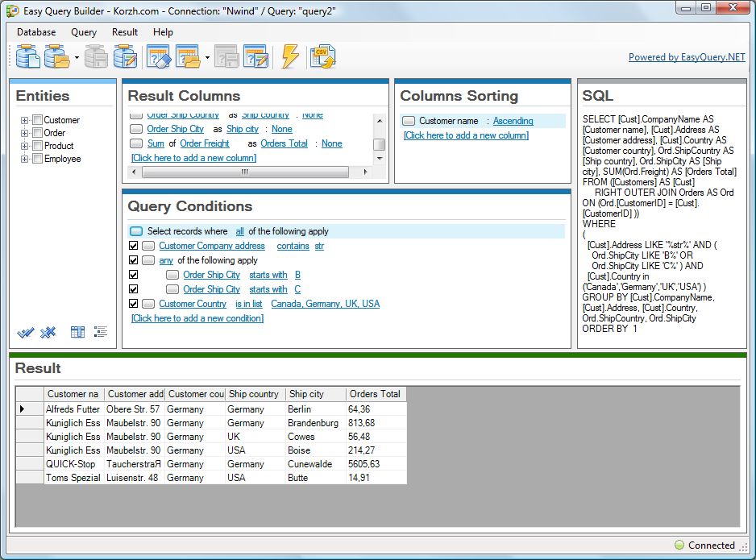
Task: Uncheck the Customer Company address condition
Action: pyautogui.click(x=134, y=246)
